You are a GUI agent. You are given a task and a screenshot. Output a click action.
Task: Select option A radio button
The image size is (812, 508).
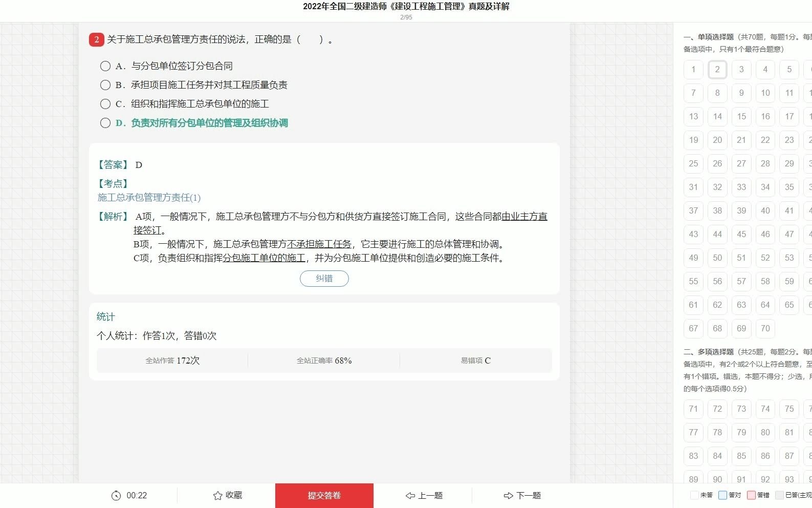(x=105, y=66)
